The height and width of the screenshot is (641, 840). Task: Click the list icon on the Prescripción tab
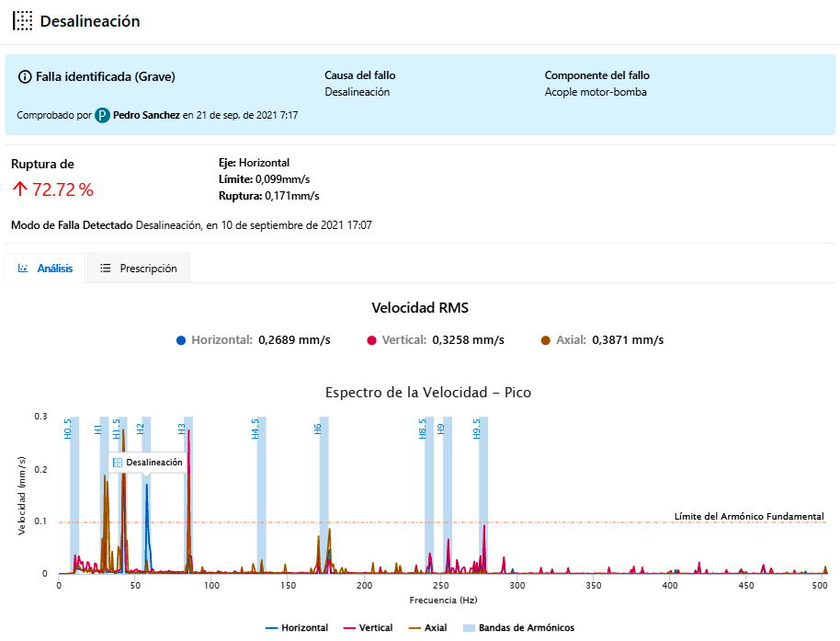pyautogui.click(x=106, y=268)
